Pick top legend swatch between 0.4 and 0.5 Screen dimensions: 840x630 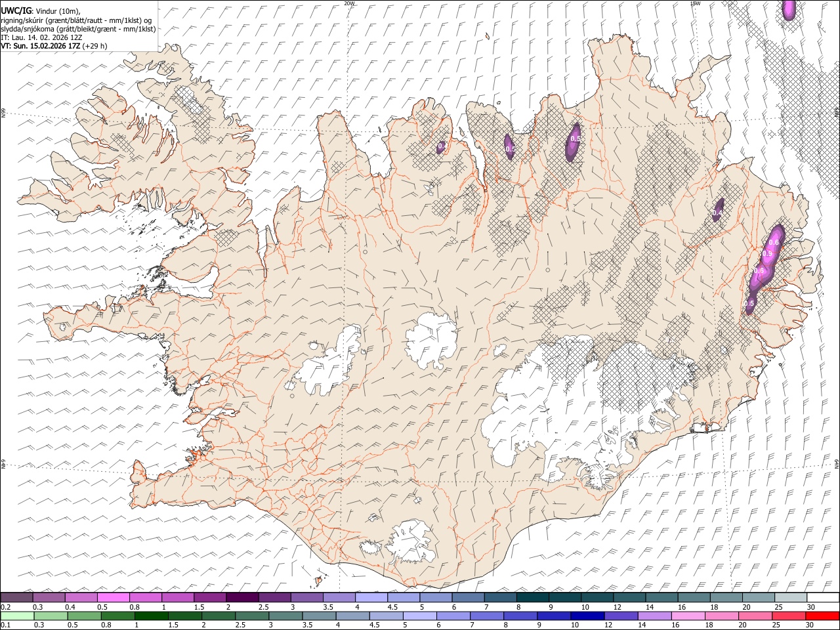81,597
